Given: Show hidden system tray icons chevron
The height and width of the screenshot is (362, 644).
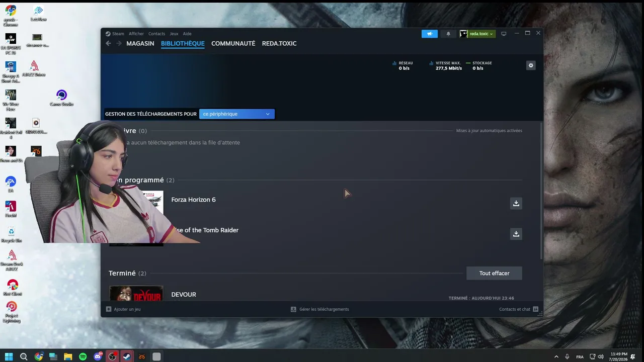Looking at the screenshot, I should [556, 357].
